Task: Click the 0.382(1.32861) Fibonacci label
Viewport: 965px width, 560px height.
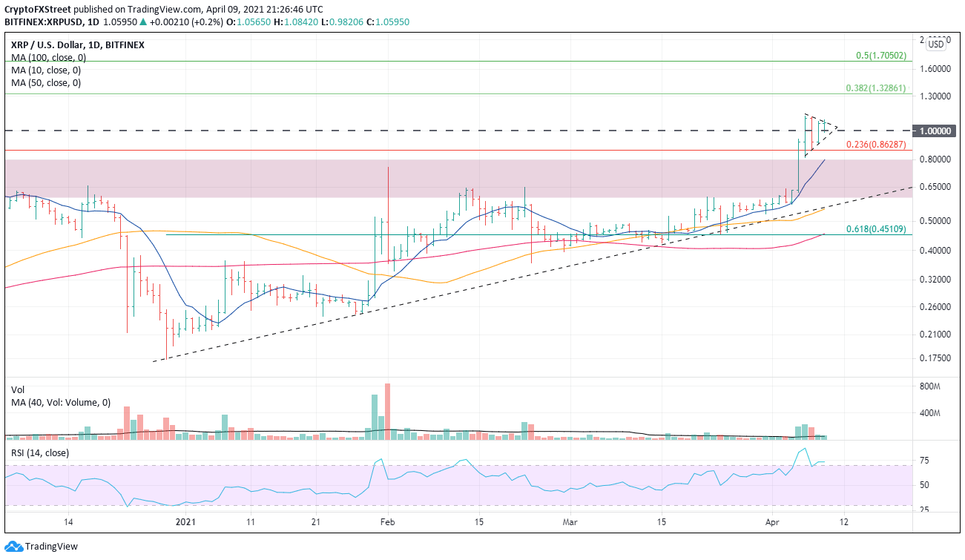Action: [876, 88]
